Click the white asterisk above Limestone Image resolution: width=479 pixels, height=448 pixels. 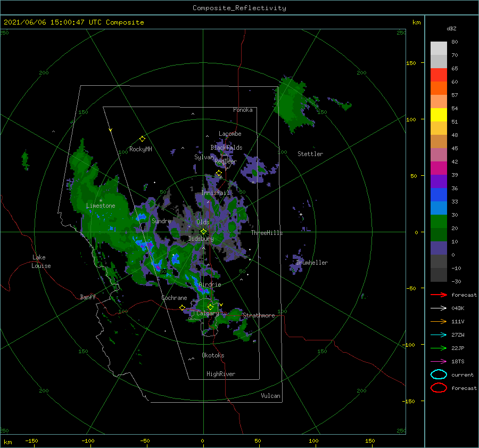pyautogui.click(x=101, y=201)
